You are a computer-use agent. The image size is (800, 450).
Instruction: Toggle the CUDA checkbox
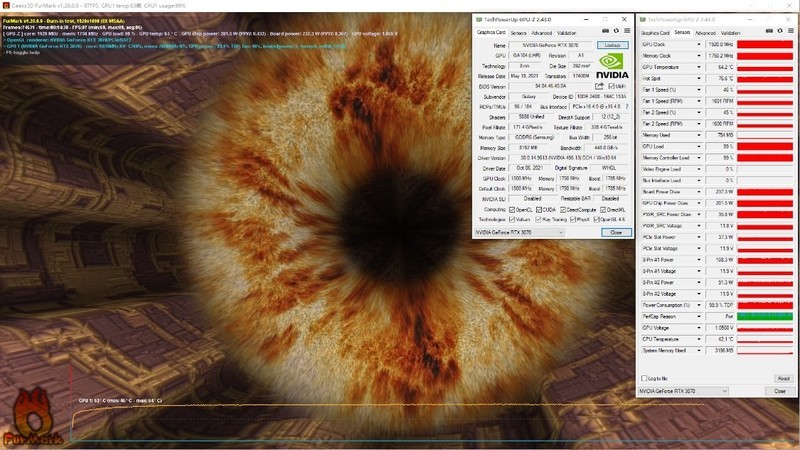541,209
